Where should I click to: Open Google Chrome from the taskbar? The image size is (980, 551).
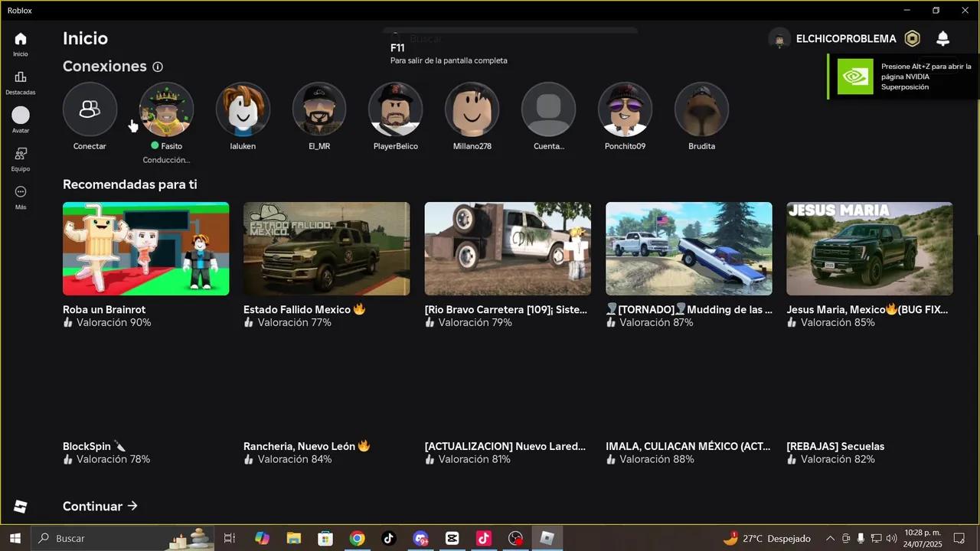[357, 538]
